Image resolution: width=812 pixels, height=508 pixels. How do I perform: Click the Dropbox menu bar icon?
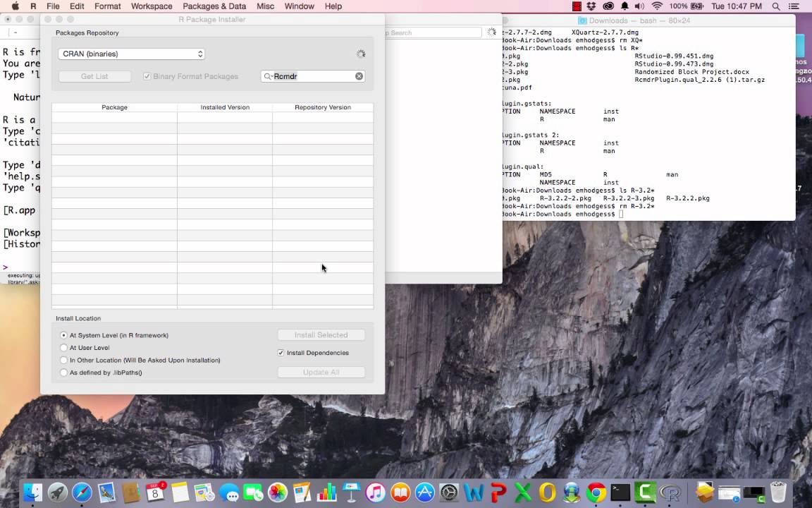591,6
